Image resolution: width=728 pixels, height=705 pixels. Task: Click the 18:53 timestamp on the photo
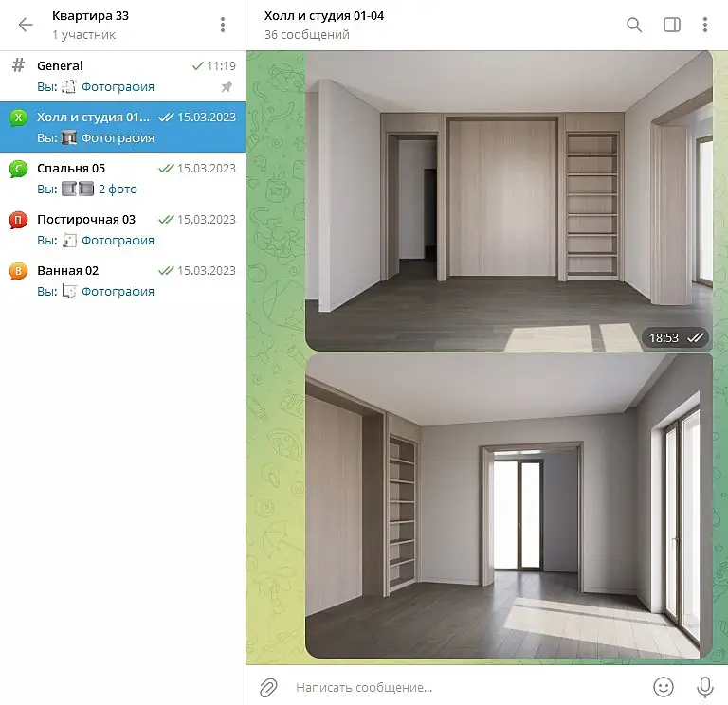[x=664, y=338]
